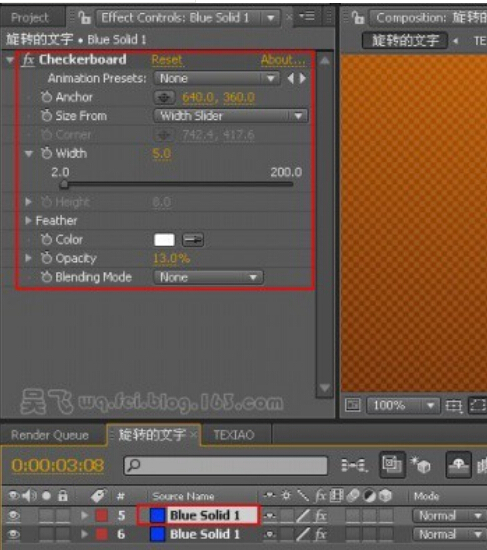The width and height of the screenshot is (487, 550).
Task: Click the About link for Checkerboard
Action: [283, 60]
